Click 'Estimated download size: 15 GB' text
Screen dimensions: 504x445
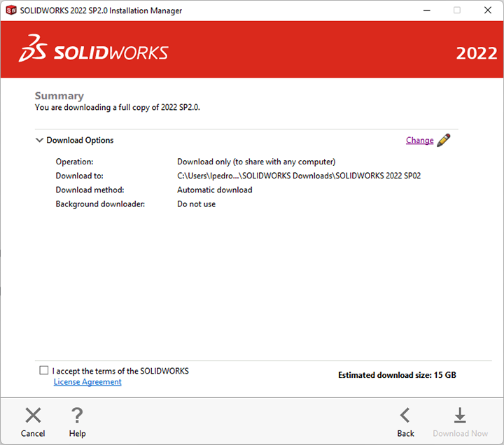(x=397, y=375)
